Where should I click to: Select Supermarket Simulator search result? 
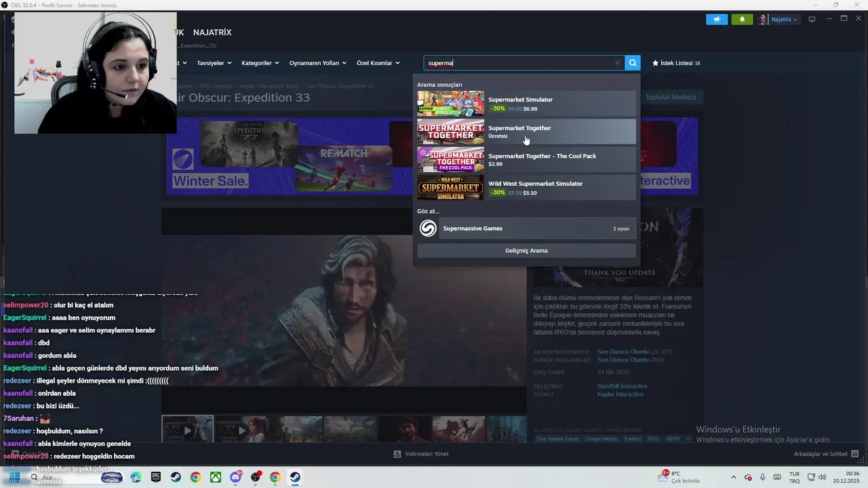(526, 104)
